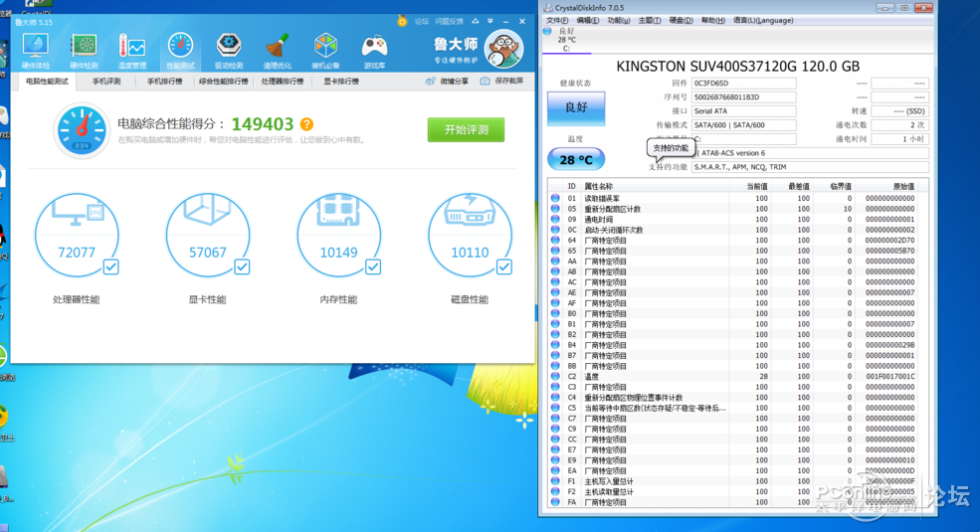The width and height of the screenshot is (980, 532).
Task: Open the 鲁大师 title bar dropdown menu arrow
Action: point(490,21)
